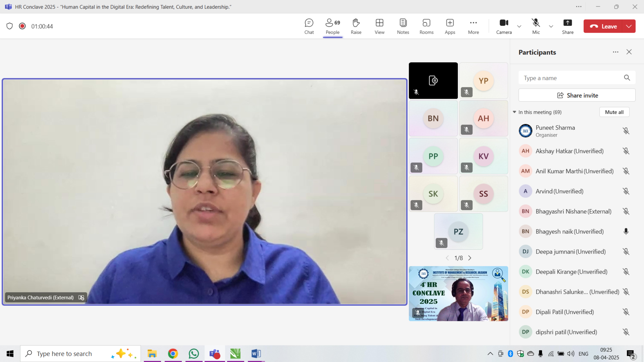Select the PP participant tile
This screenshot has height=362, width=644.
pyautogui.click(x=433, y=156)
